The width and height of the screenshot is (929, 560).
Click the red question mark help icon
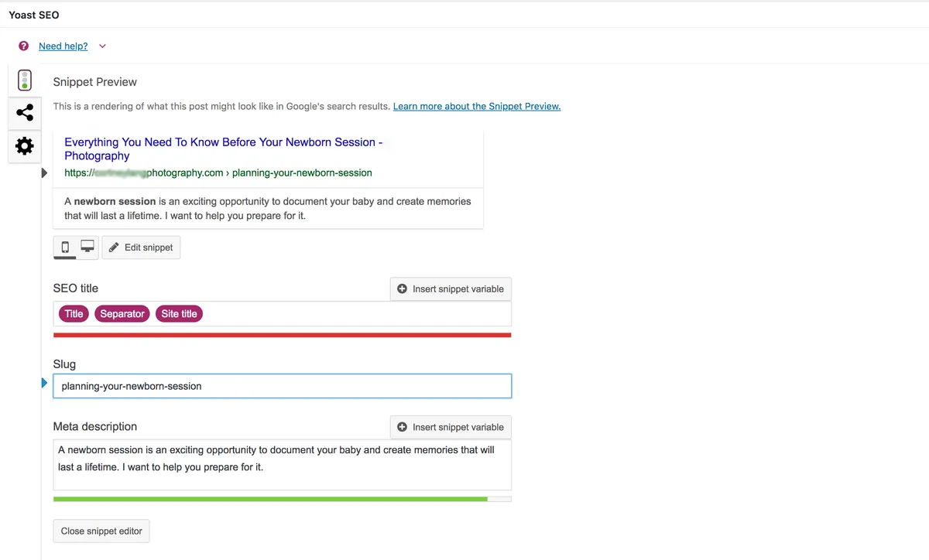pyautogui.click(x=23, y=46)
